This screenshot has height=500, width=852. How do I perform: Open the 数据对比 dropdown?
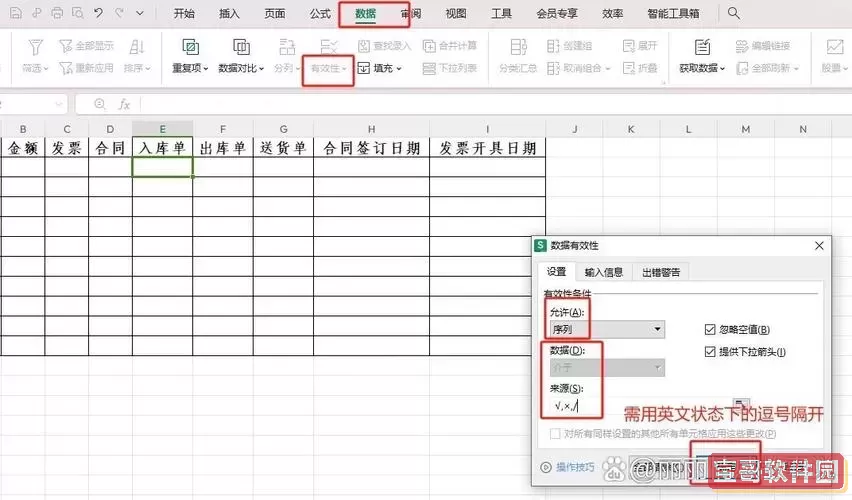pyautogui.click(x=241, y=68)
